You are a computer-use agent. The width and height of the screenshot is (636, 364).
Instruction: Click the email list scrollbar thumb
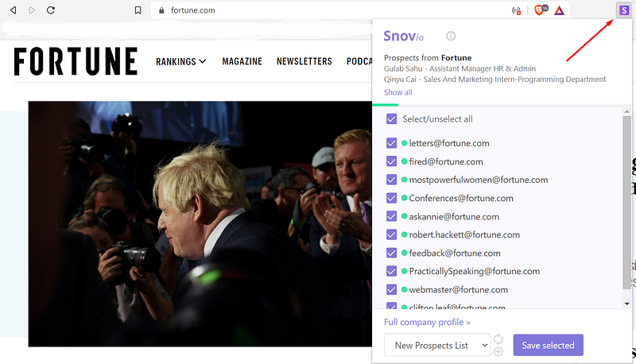tap(626, 201)
